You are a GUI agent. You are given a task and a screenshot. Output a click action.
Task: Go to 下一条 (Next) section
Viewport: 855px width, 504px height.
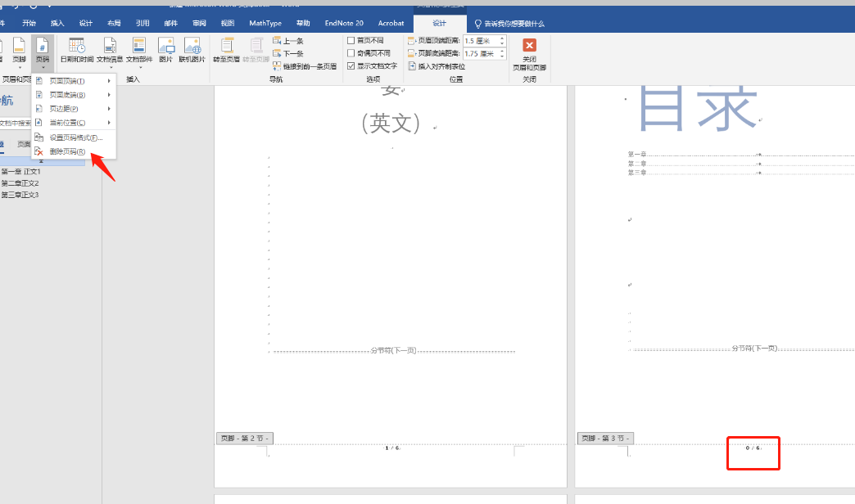click(288, 53)
